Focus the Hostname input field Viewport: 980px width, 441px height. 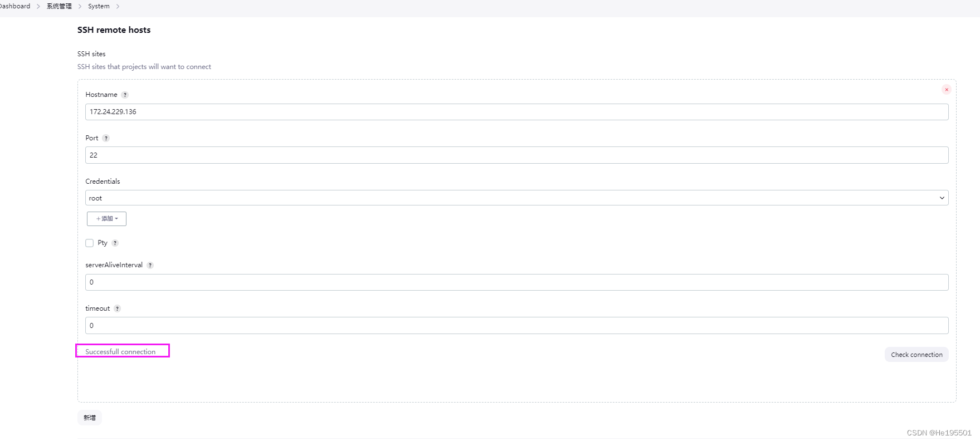point(516,112)
